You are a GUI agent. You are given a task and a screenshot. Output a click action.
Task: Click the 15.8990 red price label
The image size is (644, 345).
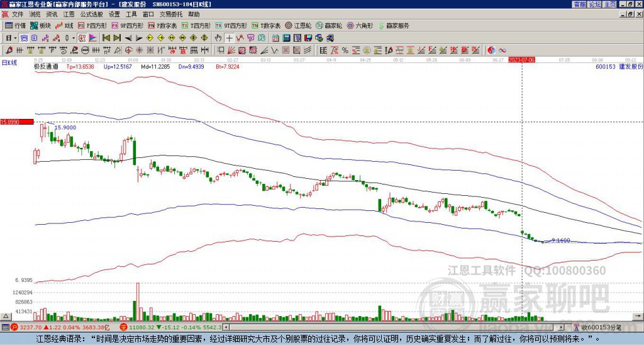pyautogui.click(x=17, y=122)
